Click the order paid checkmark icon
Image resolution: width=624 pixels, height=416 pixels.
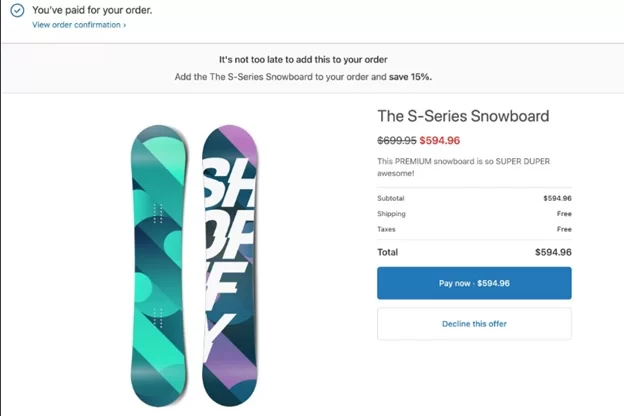17,10
